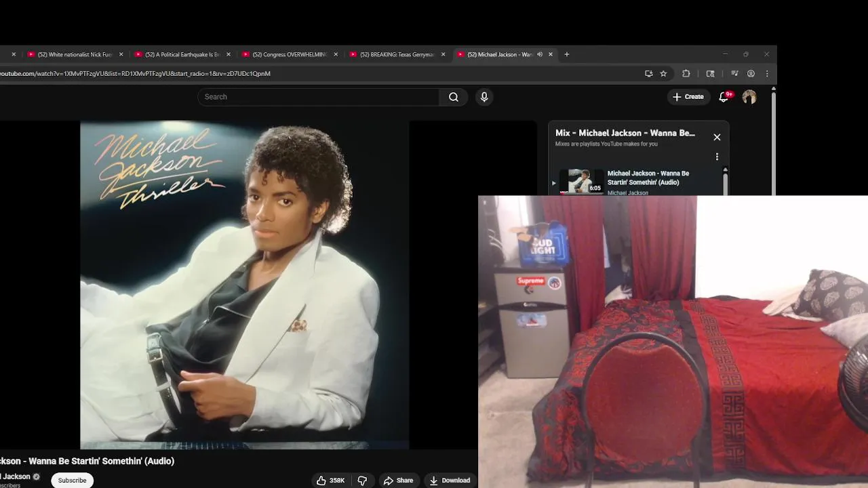Close the Michael Jackson tab
Viewport: 868px width, 488px height.
pos(551,54)
